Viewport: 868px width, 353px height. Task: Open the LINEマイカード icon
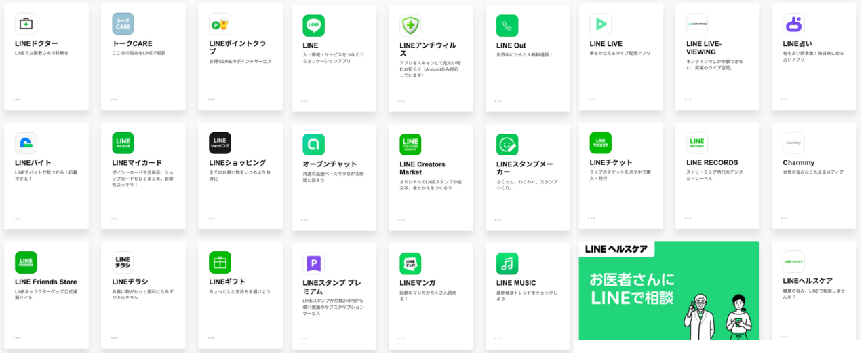[123, 143]
